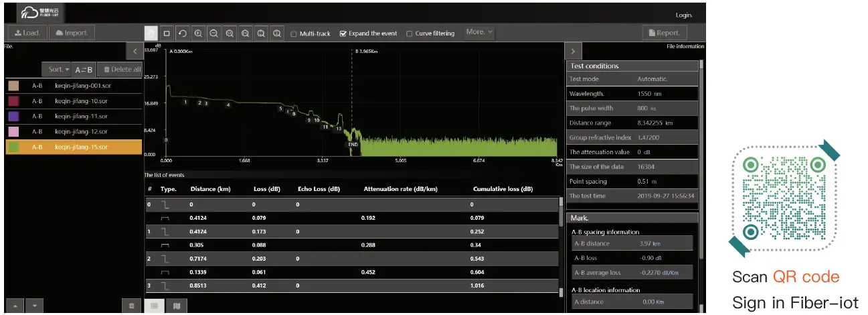This screenshot has height=315, width=868.
Task: Enable Curve filtering checkbox
Action: click(410, 34)
